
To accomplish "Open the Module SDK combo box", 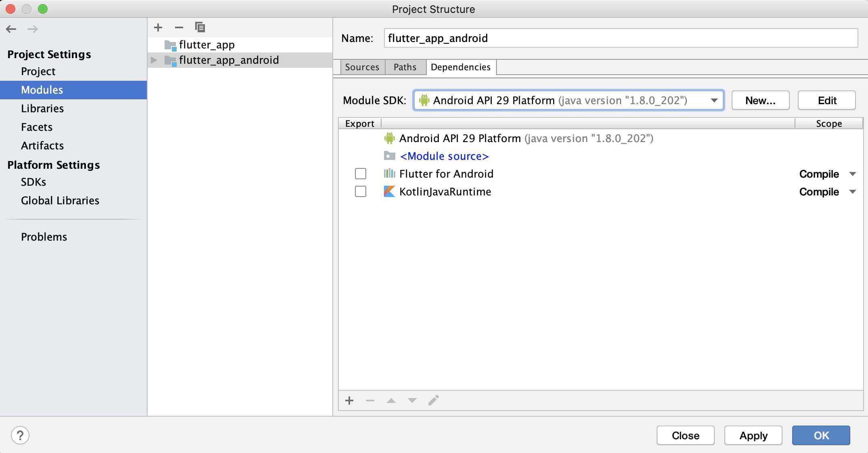I will point(569,100).
